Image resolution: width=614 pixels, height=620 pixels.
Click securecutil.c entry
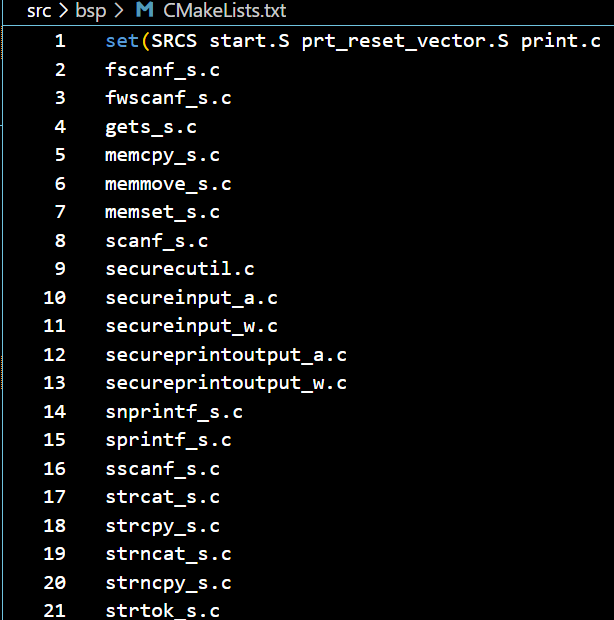180,269
